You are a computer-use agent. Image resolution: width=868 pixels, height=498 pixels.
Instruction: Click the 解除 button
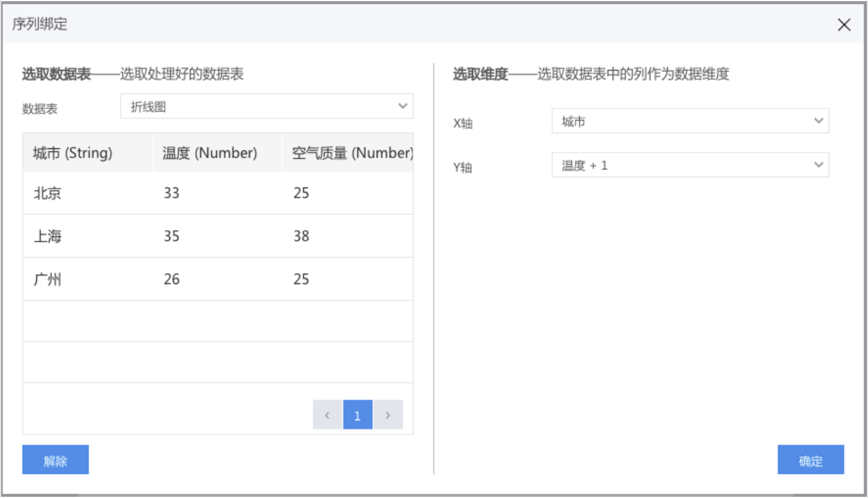[x=55, y=460]
